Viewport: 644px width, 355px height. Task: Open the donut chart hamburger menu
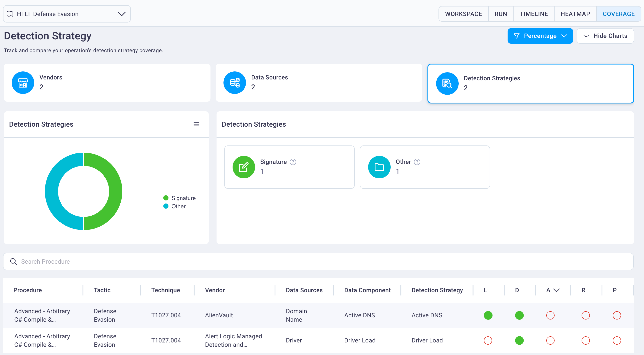[196, 124]
